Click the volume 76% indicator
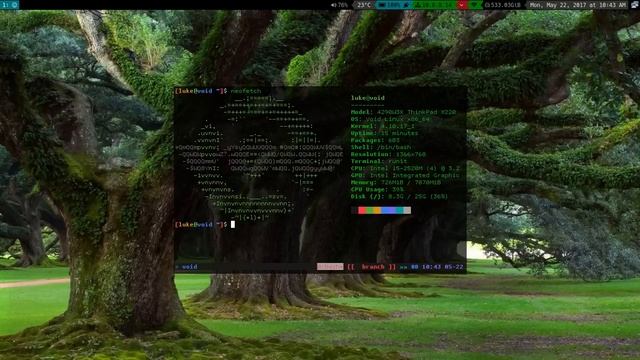640x360 pixels. click(x=339, y=5)
